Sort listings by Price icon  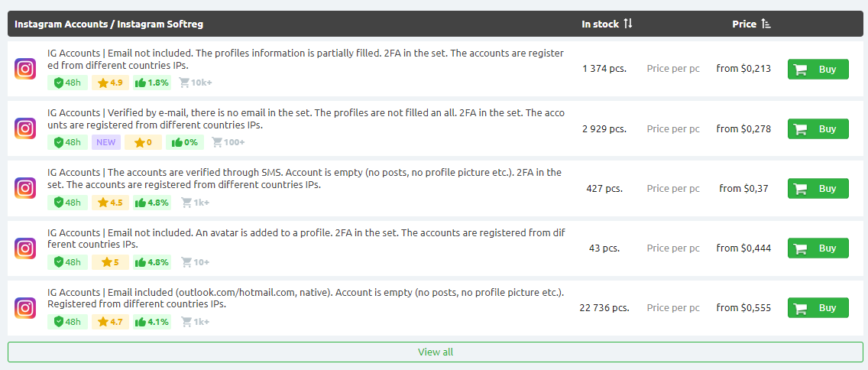click(x=766, y=24)
